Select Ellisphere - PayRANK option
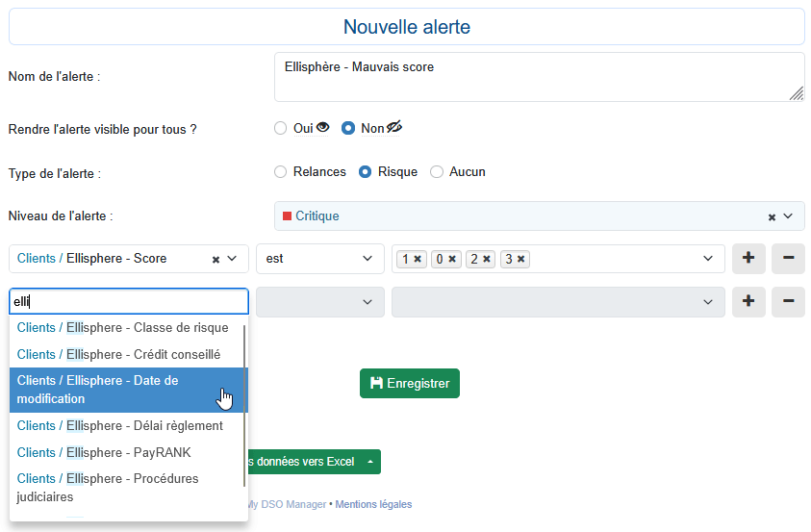 click(x=126, y=453)
